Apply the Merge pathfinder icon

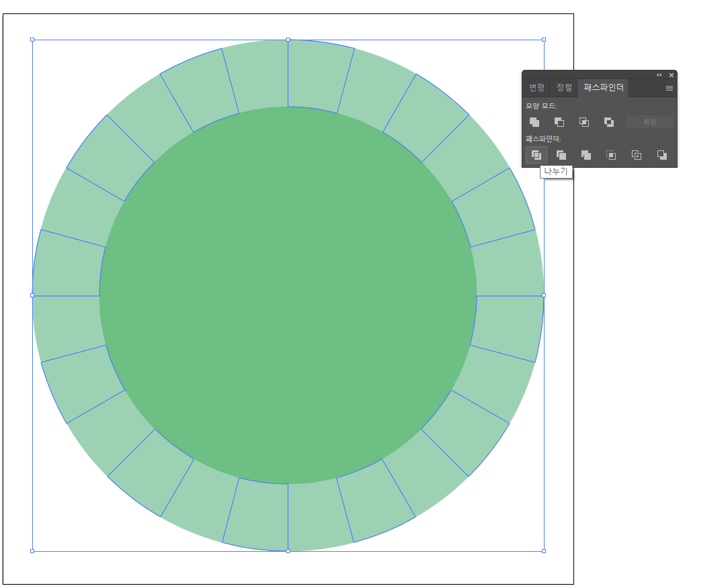[x=586, y=155]
